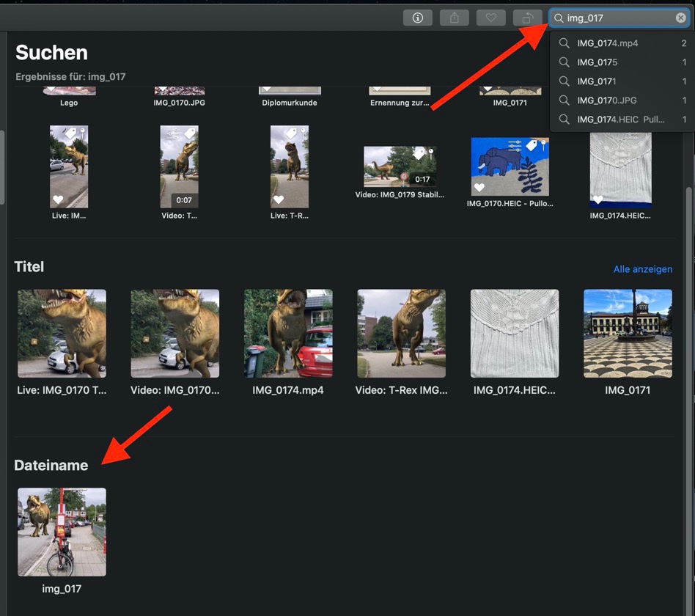Screen dimensions: 695x616
Task: Click the heart badge on Live: IM... thumbnail
Action: (x=58, y=199)
